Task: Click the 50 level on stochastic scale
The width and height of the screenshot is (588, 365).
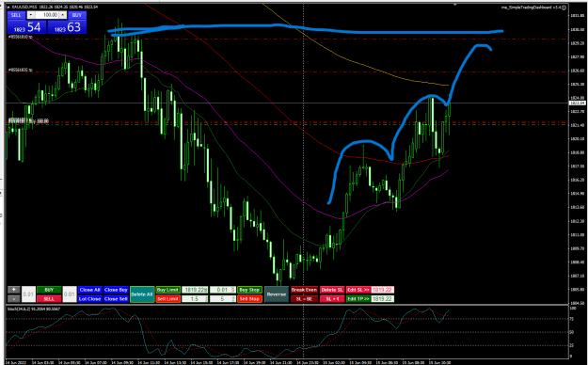Action: [572, 332]
